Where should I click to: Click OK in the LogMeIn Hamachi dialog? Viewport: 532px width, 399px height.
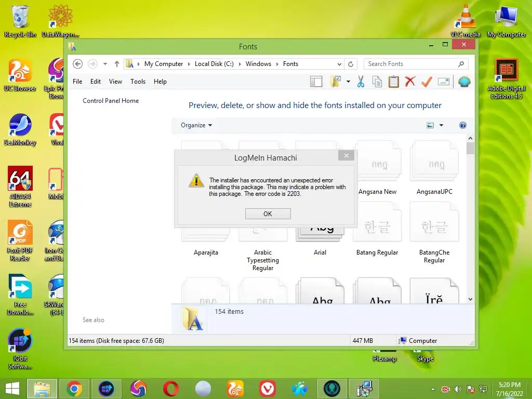(x=268, y=214)
